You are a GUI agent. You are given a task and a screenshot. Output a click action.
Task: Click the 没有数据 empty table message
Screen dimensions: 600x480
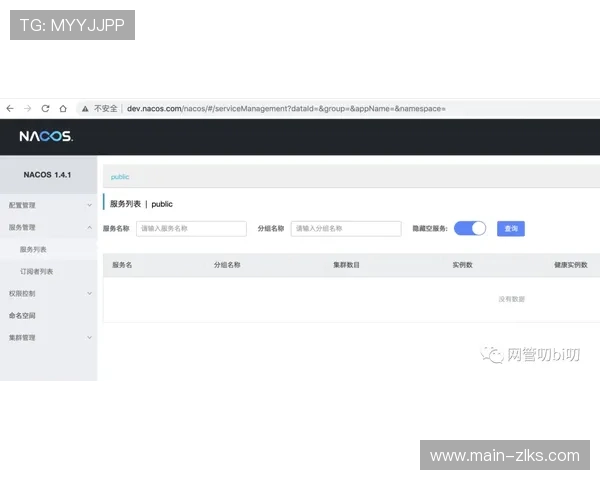[511, 299]
